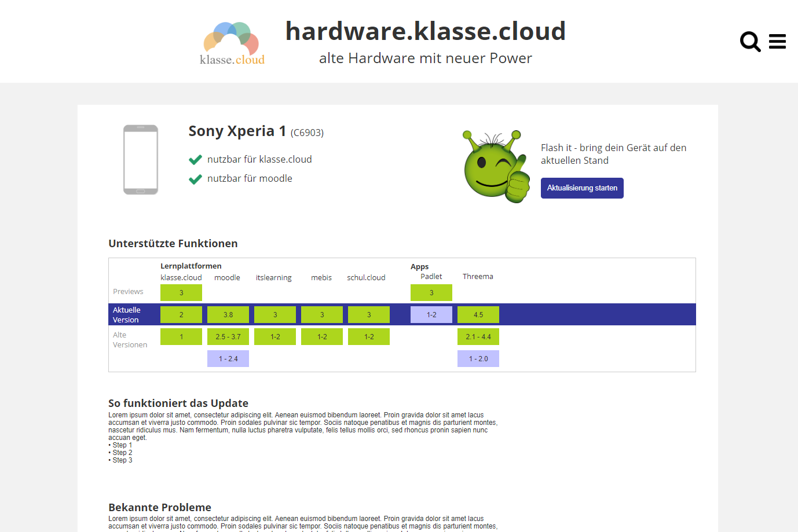
Task: Click the Step 1 bullet
Action: [x=120, y=445]
